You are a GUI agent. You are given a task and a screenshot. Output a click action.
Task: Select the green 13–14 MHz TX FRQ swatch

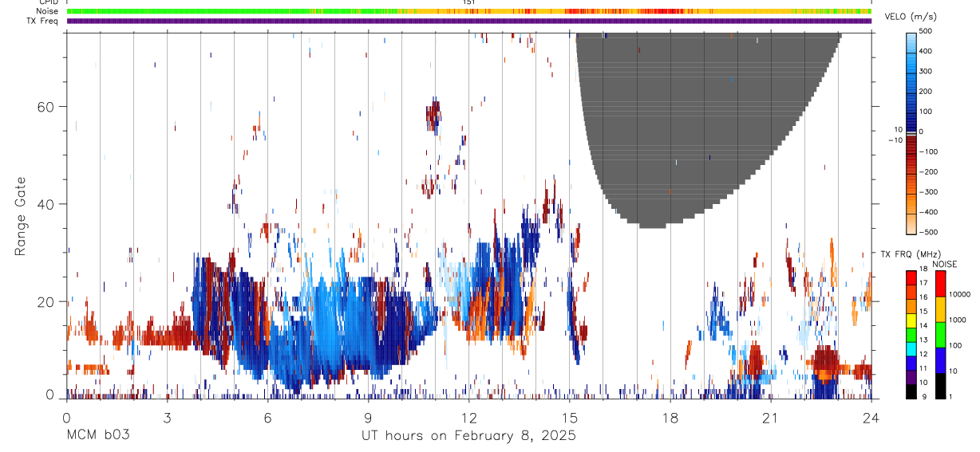click(x=911, y=335)
